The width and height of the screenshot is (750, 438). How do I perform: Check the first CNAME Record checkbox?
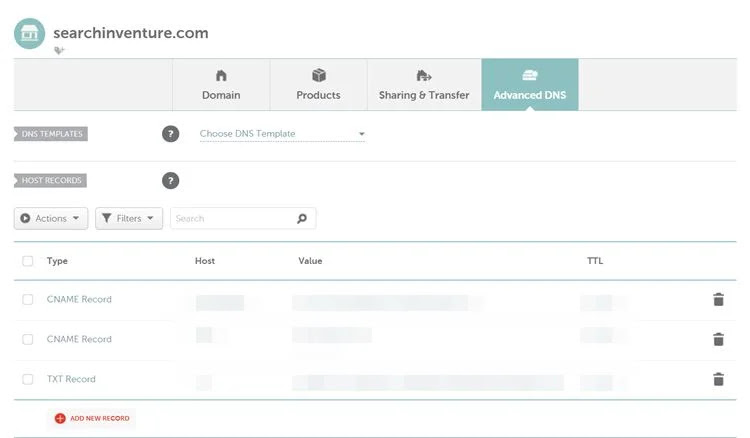click(x=28, y=299)
